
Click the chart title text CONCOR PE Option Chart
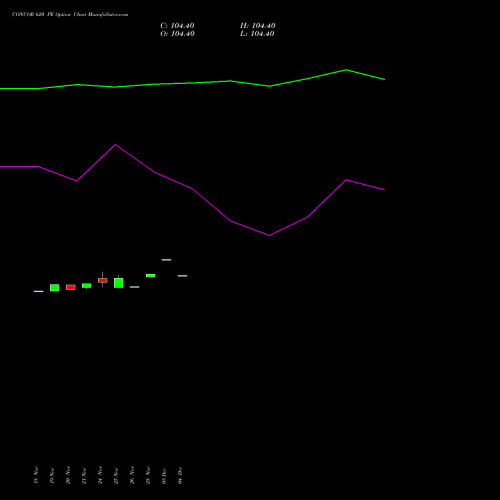[70, 15]
